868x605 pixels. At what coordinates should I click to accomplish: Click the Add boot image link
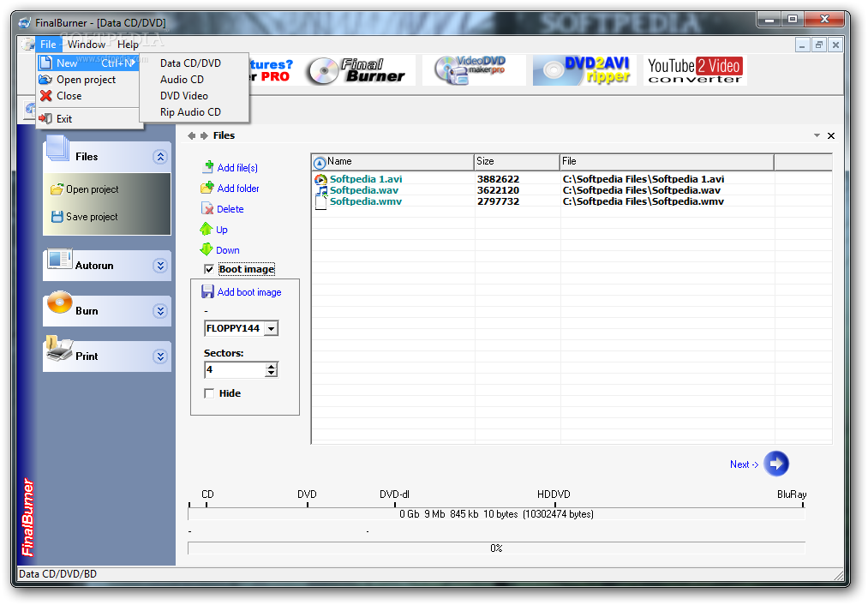(249, 292)
